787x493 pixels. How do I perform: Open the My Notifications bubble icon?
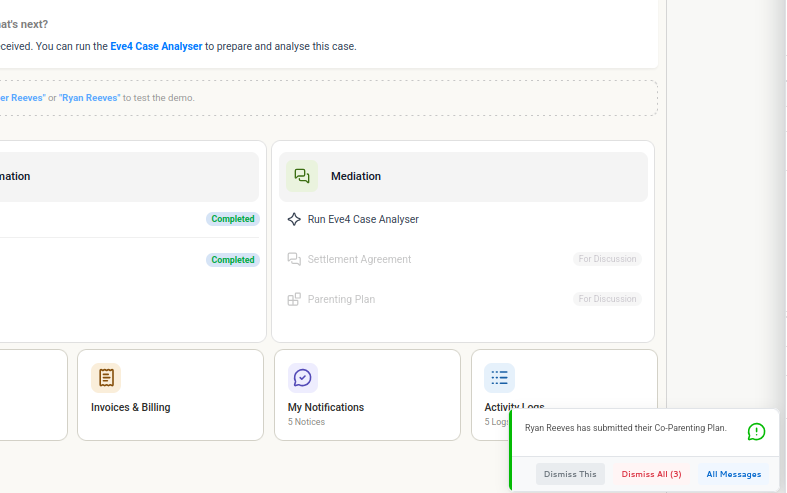[303, 378]
